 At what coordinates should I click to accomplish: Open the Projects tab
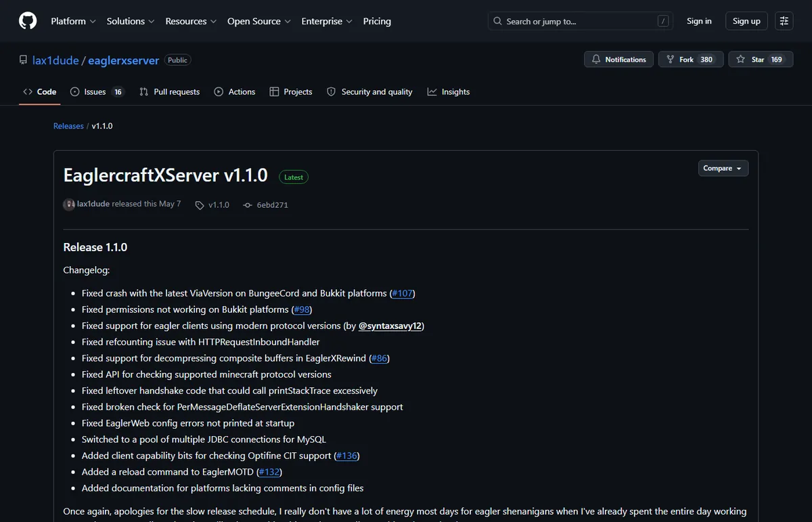291,91
